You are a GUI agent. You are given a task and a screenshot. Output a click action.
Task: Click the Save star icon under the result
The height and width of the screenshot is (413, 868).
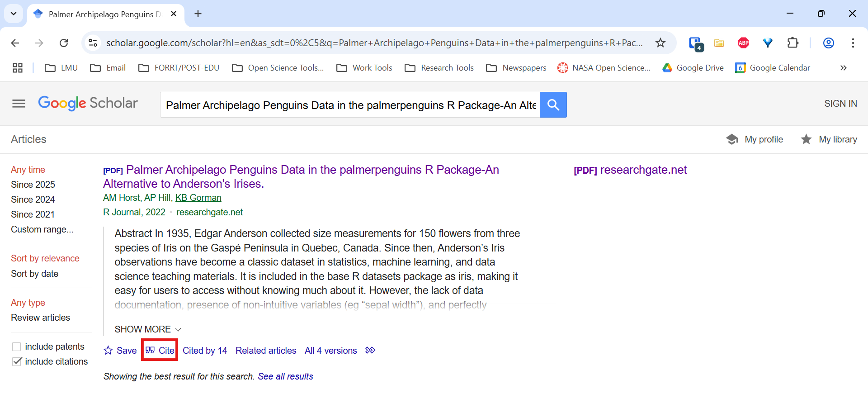[x=108, y=351]
